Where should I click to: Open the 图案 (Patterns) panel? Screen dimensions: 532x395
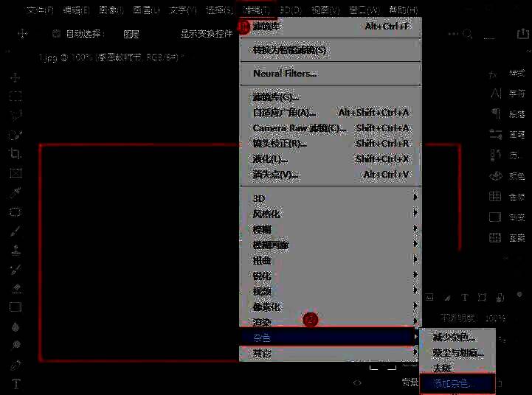coord(508,238)
